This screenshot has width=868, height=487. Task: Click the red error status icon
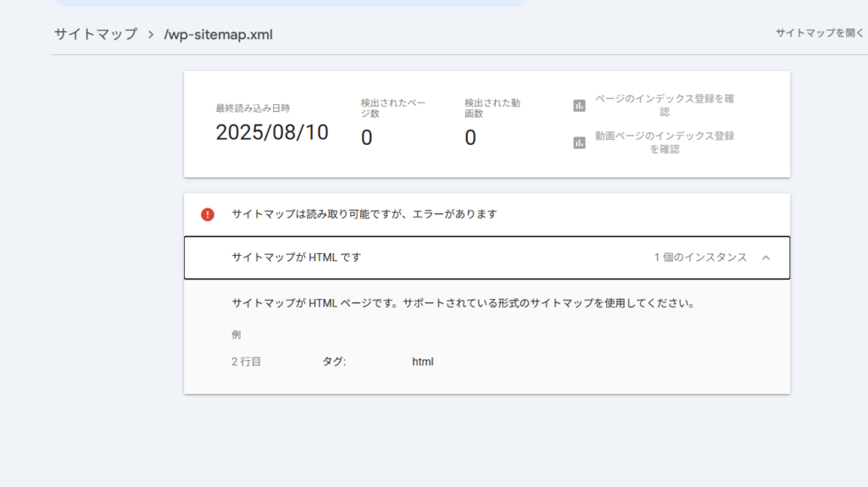click(208, 215)
